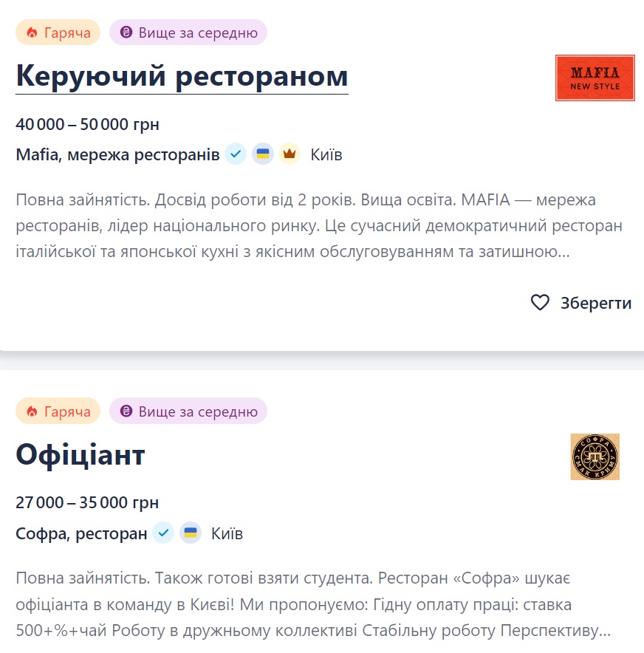644x653 pixels.
Task: Click the Вище за середню badge on Офіціант listing
Action: tap(188, 411)
